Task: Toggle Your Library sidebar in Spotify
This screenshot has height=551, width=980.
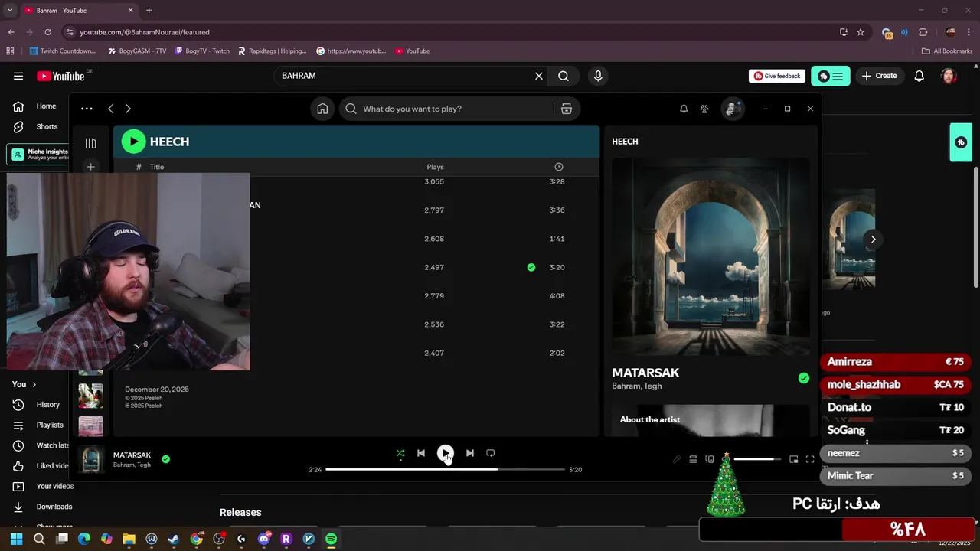Action: point(90,143)
